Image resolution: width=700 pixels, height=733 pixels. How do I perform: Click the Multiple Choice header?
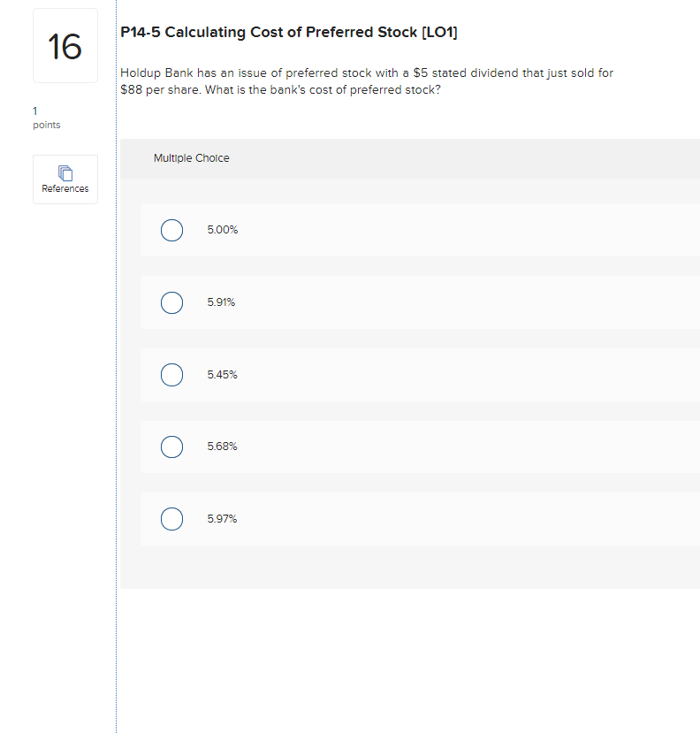coord(191,158)
